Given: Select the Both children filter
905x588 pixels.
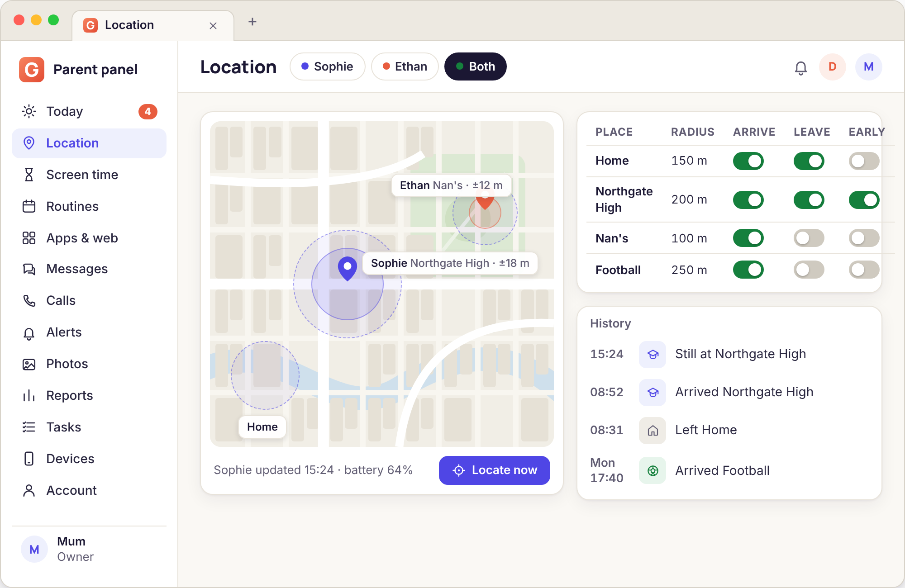Looking at the screenshot, I should [476, 66].
